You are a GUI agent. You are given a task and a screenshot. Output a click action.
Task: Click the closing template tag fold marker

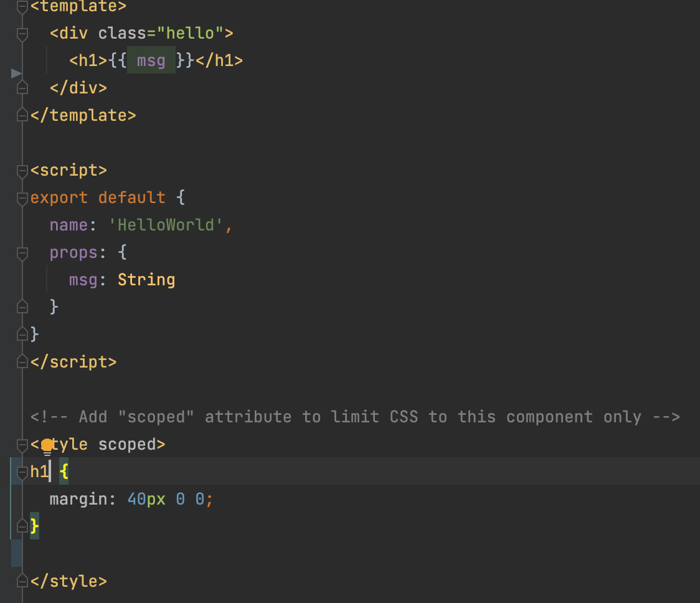[22, 116]
